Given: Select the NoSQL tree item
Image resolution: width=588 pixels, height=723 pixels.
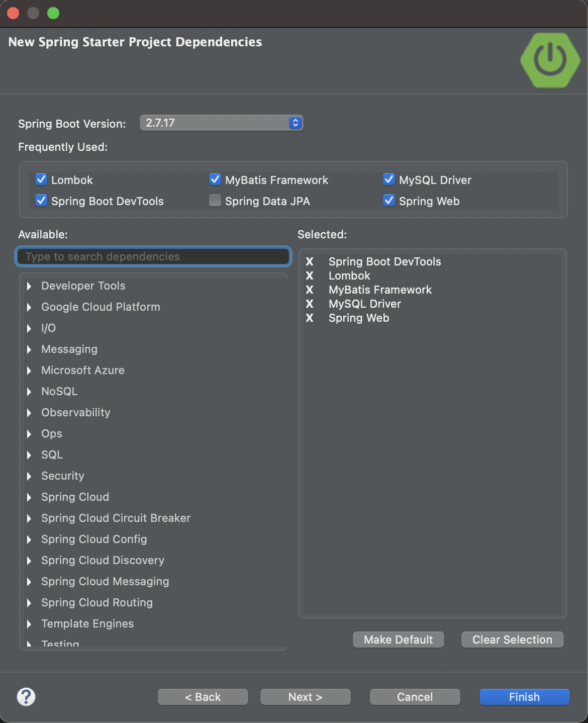Looking at the screenshot, I should (59, 391).
